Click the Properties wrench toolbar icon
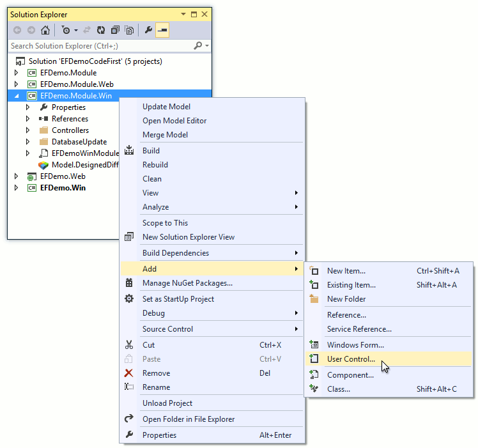 pos(148,30)
